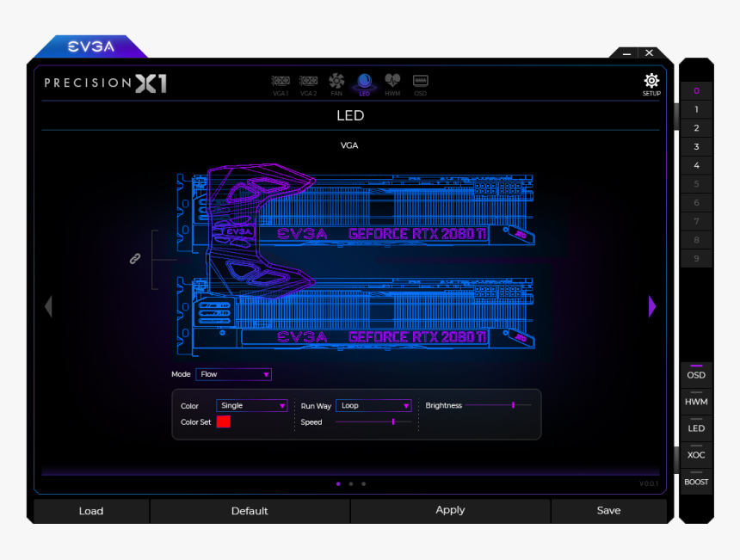
Task: Restore Default settings
Action: [250, 510]
